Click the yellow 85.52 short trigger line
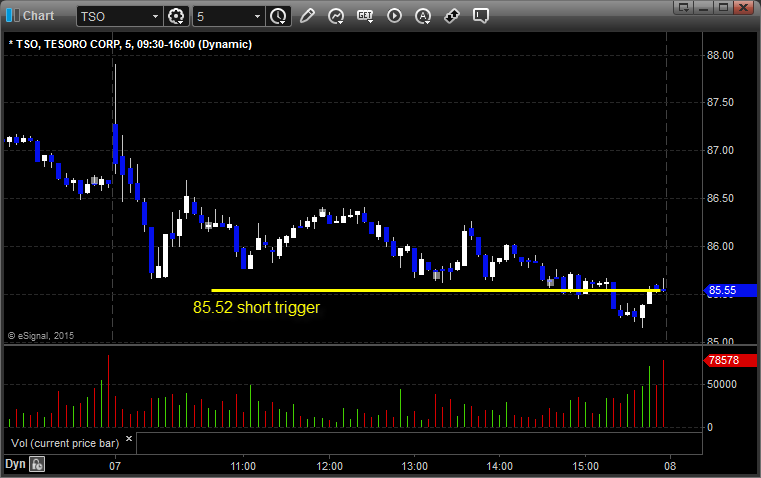761x478 pixels. pos(436,291)
